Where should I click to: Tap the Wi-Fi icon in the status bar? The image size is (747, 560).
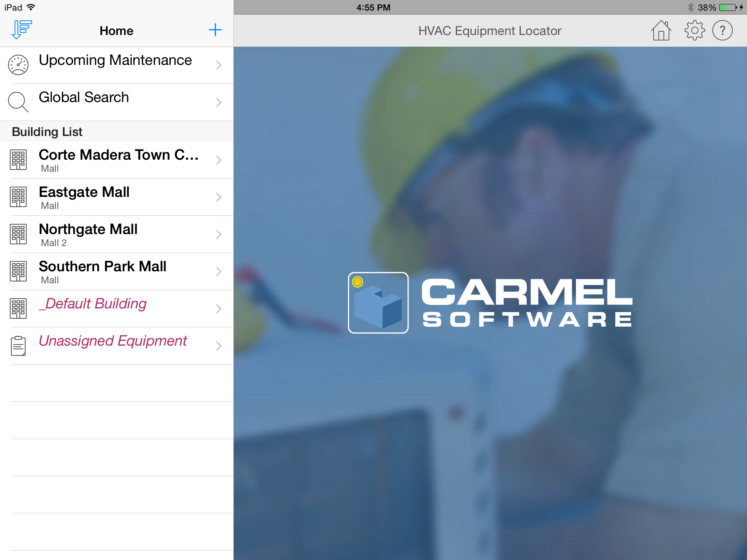click(31, 7)
